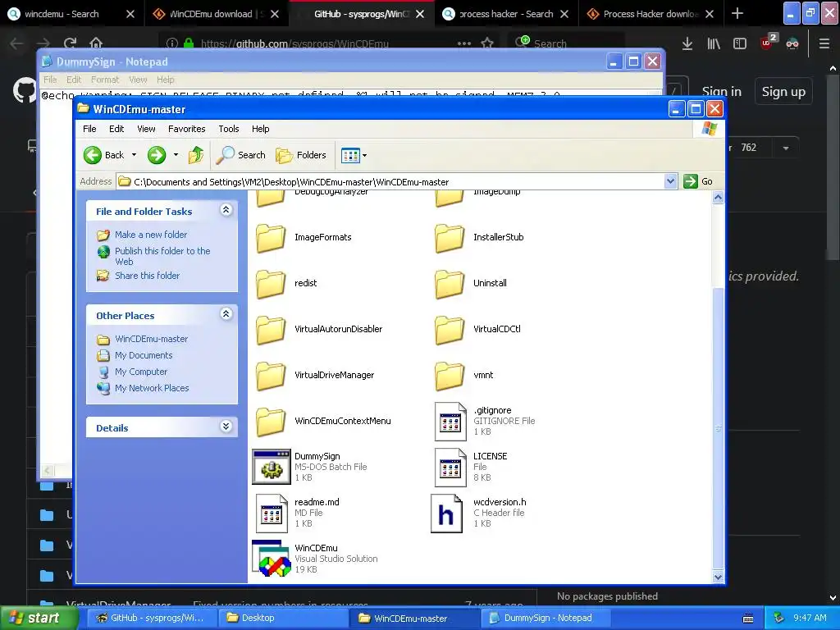Image resolution: width=840 pixels, height=630 pixels.
Task: Open the Explorer View menu
Action: coord(146,129)
